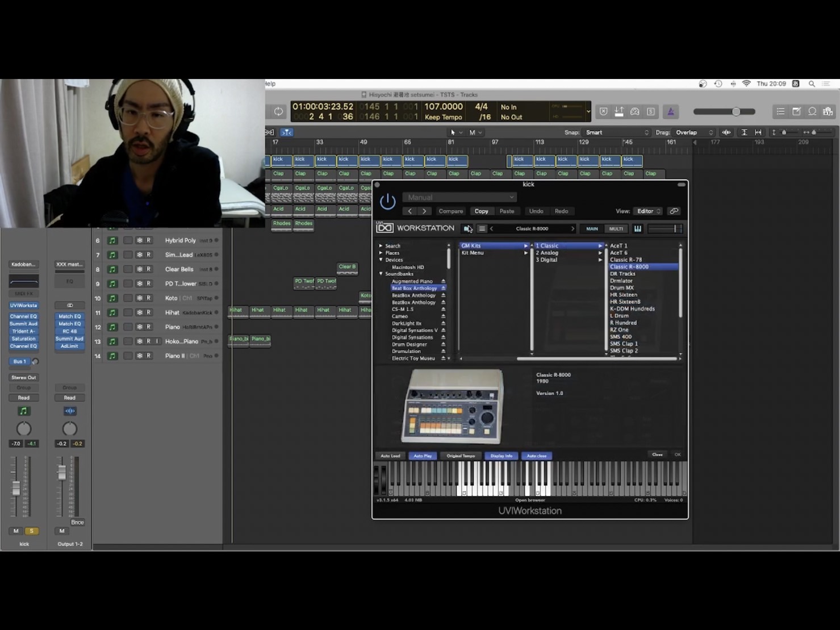Collapse the Soundbanks tree section
This screenshot has height=630, width=840.
pyautogui.click(x=381, y=274)
